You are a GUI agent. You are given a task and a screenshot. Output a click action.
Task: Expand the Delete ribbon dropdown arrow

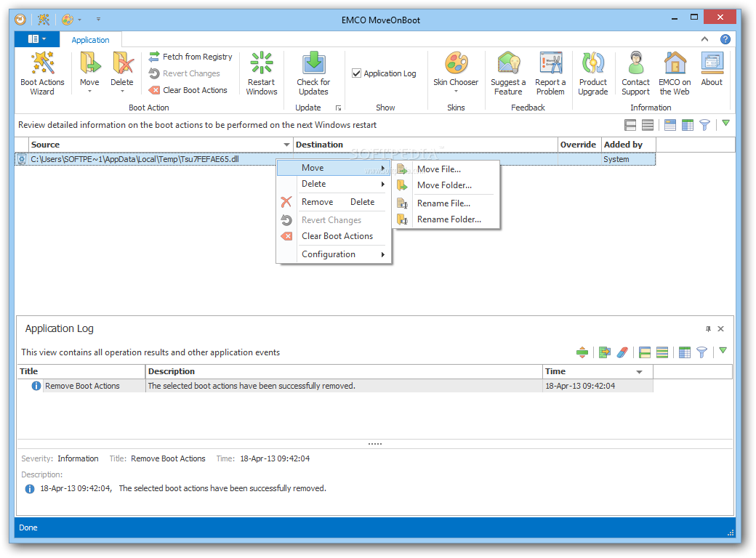click(122, 91)
